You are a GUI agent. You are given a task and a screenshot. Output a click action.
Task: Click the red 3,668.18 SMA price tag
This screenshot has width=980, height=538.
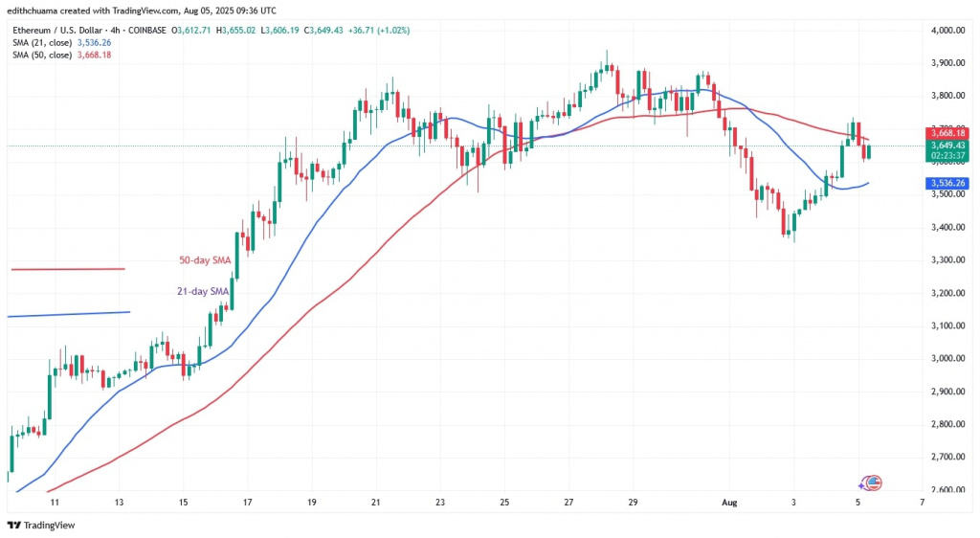[x=947, y=132]
